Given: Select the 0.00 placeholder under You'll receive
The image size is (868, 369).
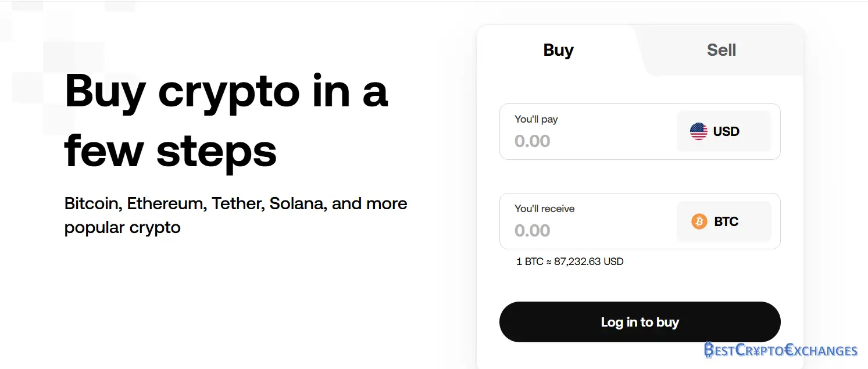Looking at the screenshot, I should (532, 231).
